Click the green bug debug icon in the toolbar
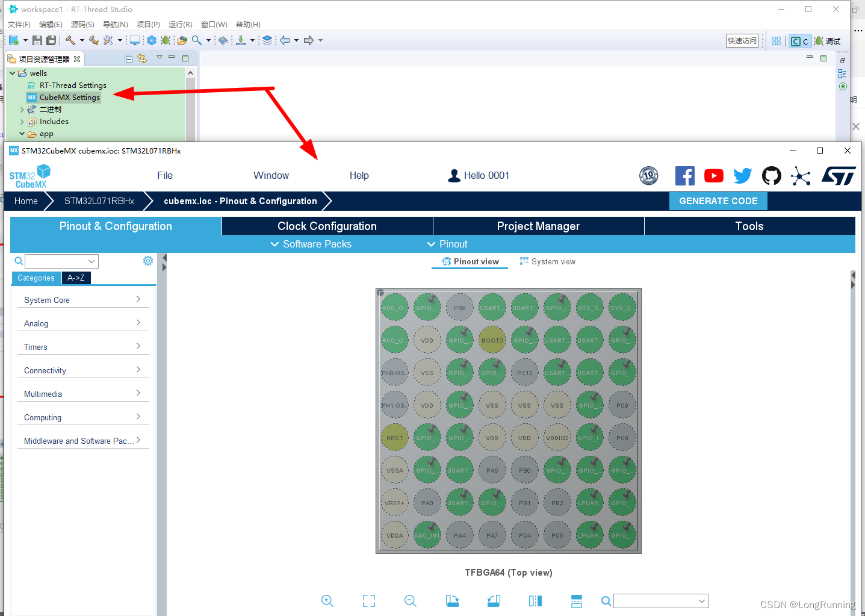865x616 pixels. [166, 40]
